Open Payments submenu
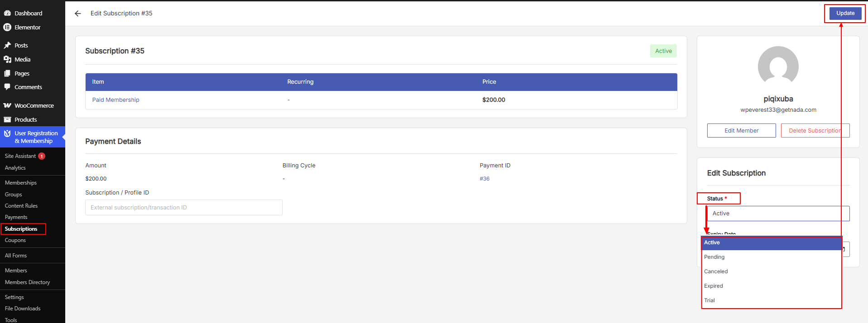 pyautogui.click(x=16, y=217)
